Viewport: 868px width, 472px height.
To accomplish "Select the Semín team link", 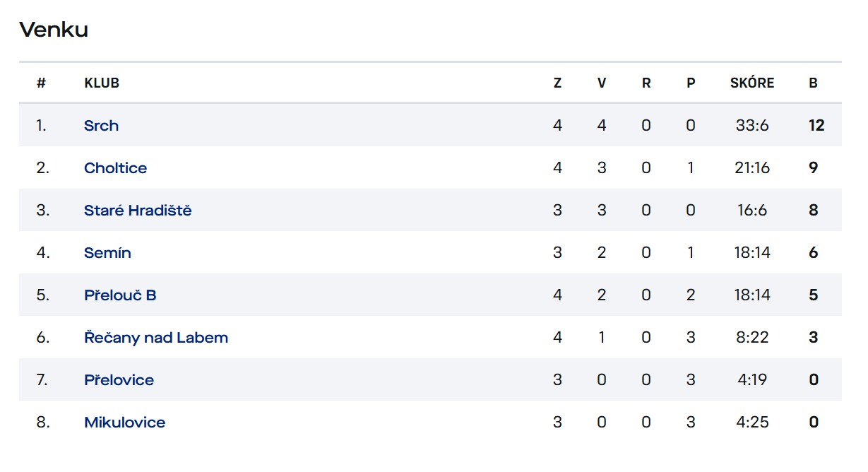I will click(x=107, y=253).
